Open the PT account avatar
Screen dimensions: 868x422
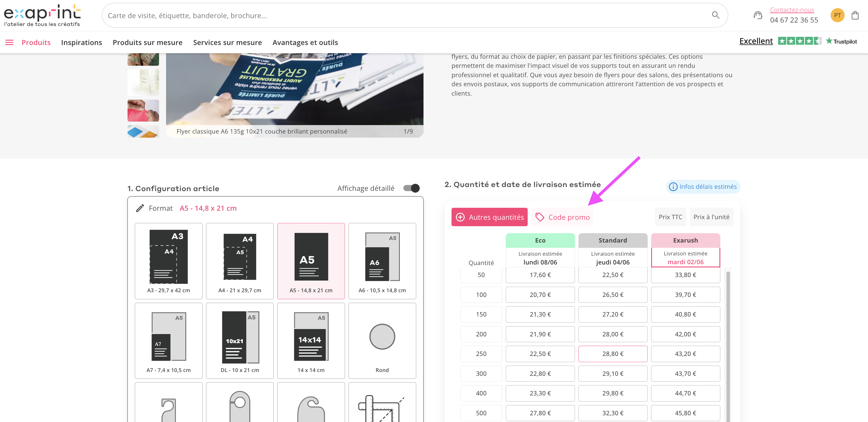[837, 15]
